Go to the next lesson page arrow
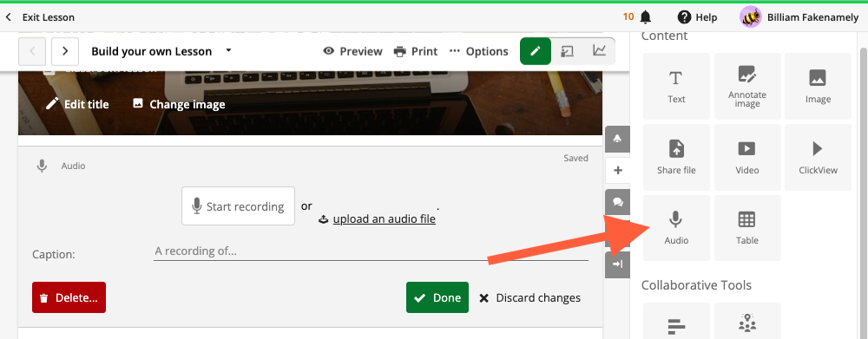This screenshot has height=339, width=868. click(x=65, y=51)
